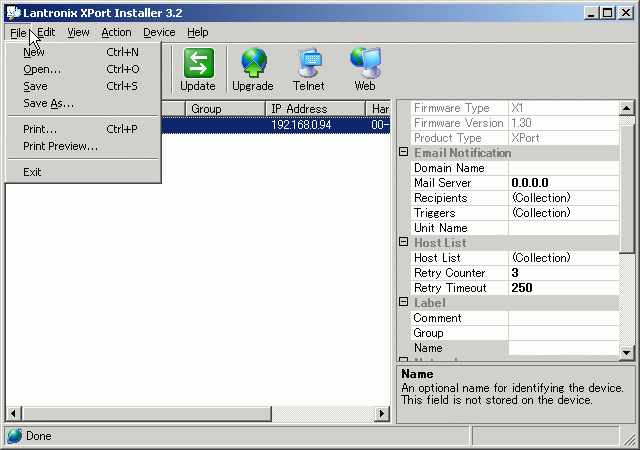Click the Domain Name value field
The image size is (640, 450).
(564, 168)
